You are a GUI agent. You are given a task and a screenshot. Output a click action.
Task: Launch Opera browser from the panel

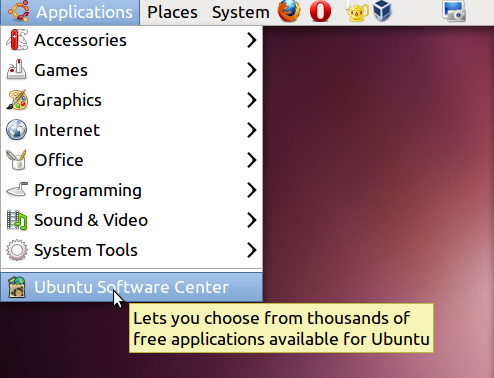click(x=320, y=11)
